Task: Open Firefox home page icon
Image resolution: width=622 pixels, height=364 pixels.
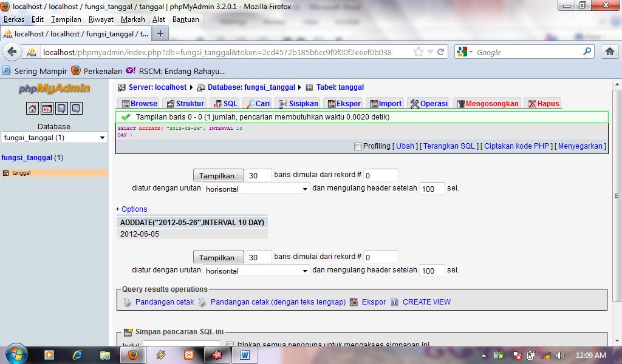Action: (x=610, y=52)
